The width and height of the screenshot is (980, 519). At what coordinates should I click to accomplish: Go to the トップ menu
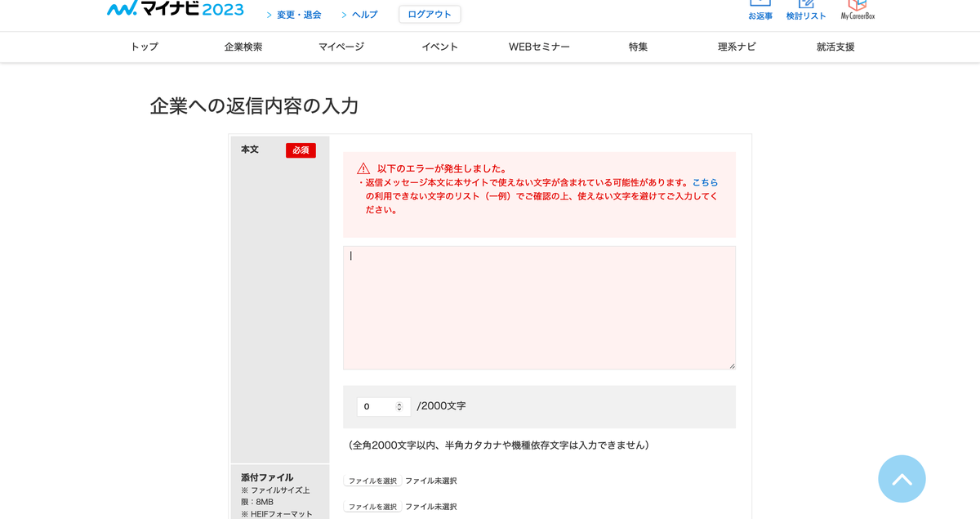(145, 47)
